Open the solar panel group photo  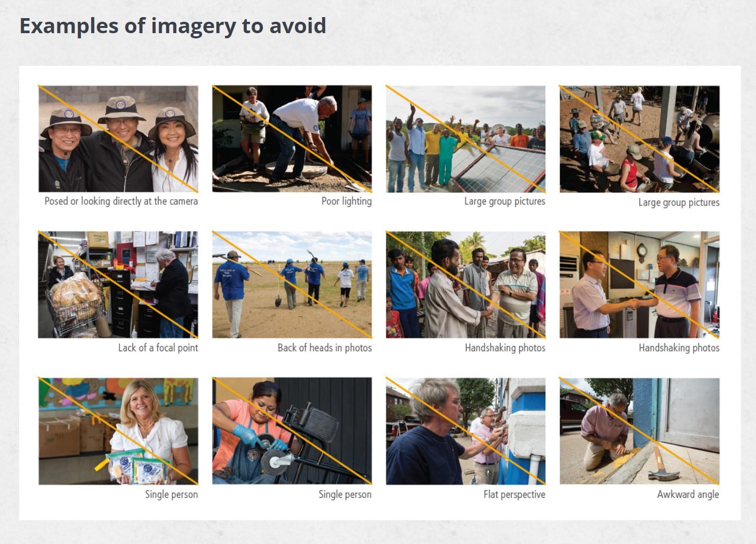466,139
